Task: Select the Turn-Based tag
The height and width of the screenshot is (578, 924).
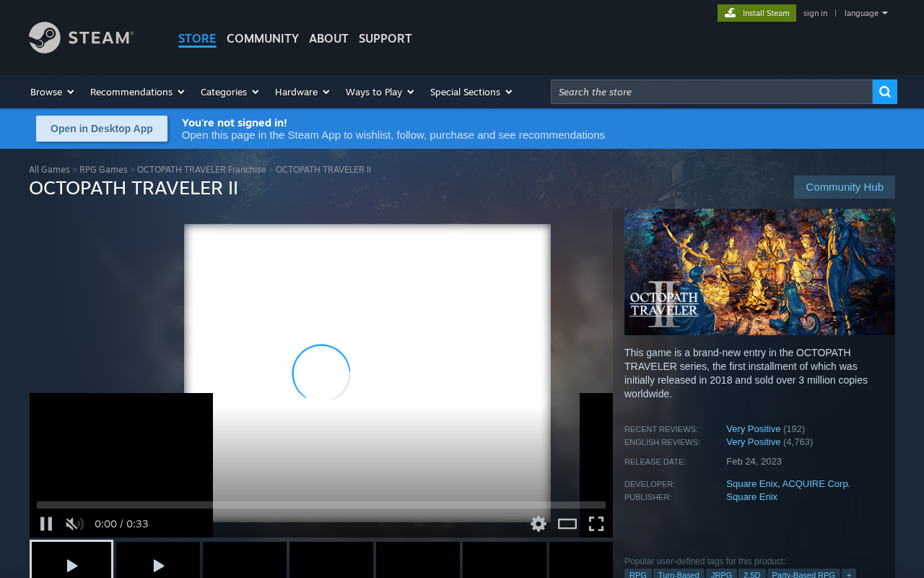Action: point(679,574)
